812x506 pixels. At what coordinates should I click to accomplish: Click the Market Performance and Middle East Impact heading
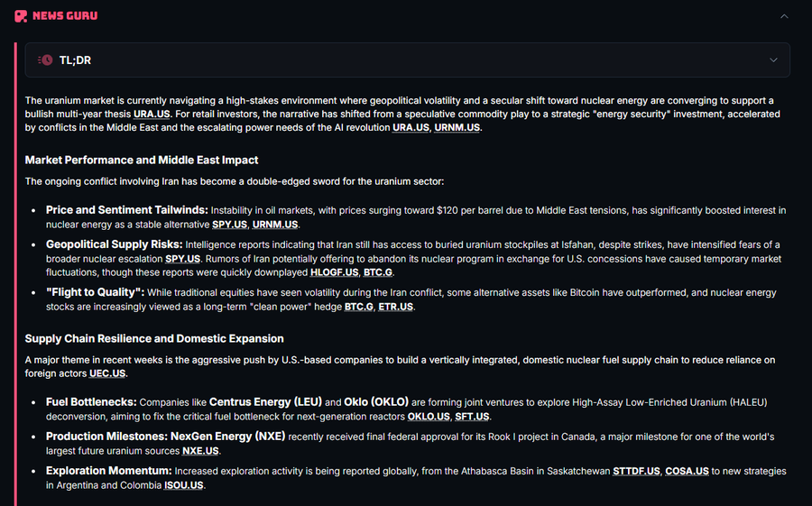pos(142,160)
